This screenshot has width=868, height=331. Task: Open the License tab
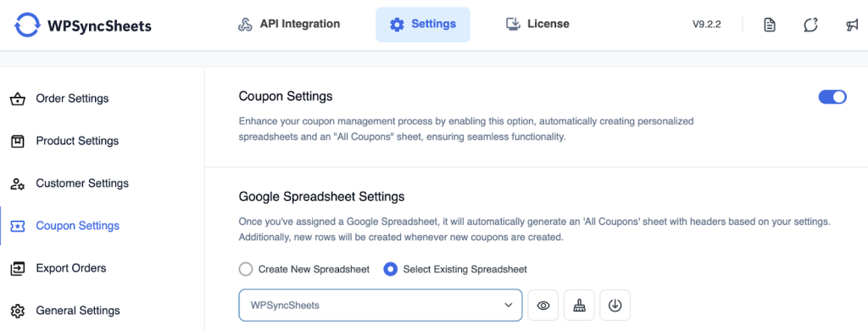[537, 25]
